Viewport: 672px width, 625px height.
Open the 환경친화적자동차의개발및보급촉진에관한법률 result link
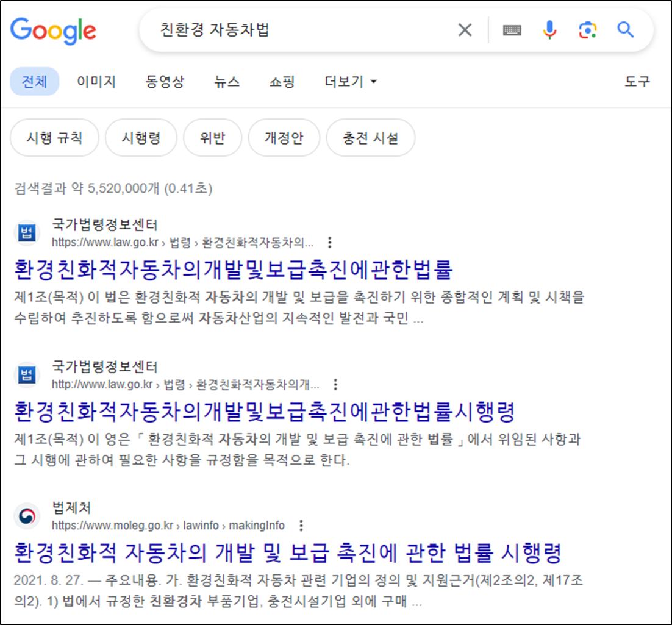click(x=234, y=270)
